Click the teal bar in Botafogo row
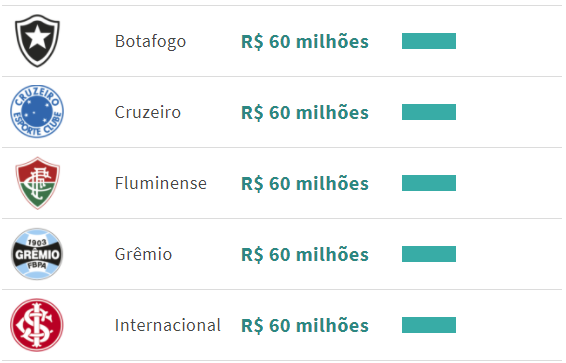Viewport: 566px width, 363px height. (x=429, y=41)
